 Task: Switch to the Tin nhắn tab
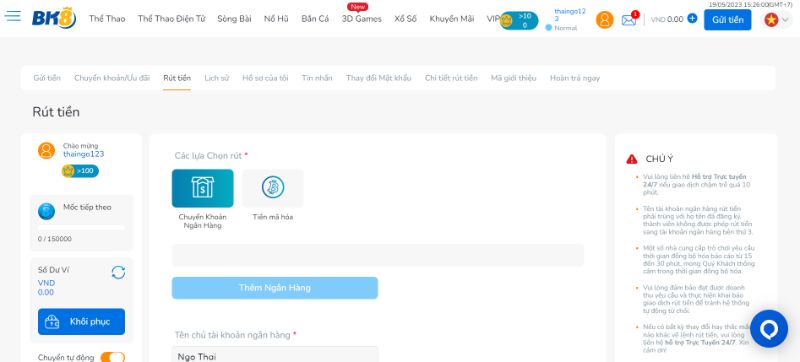tap(317, 78)
